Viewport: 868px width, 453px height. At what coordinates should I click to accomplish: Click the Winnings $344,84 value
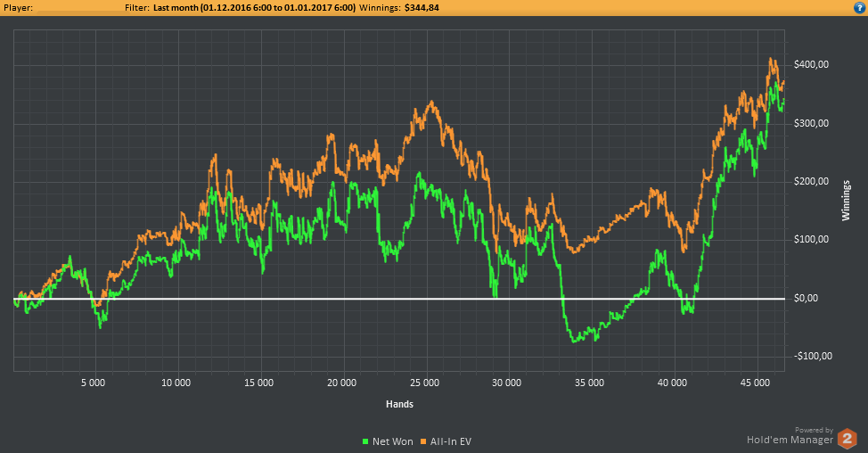[422, 8]
